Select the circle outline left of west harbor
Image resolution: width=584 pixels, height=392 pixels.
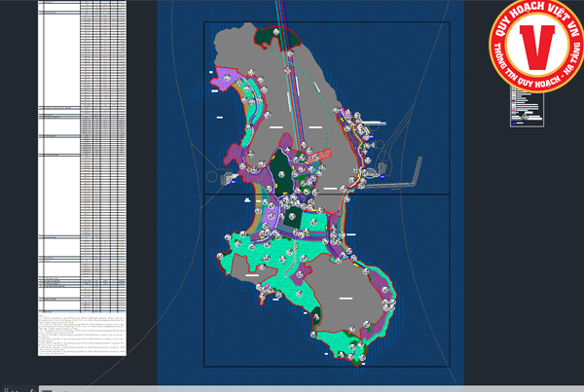tap(212, 176)
